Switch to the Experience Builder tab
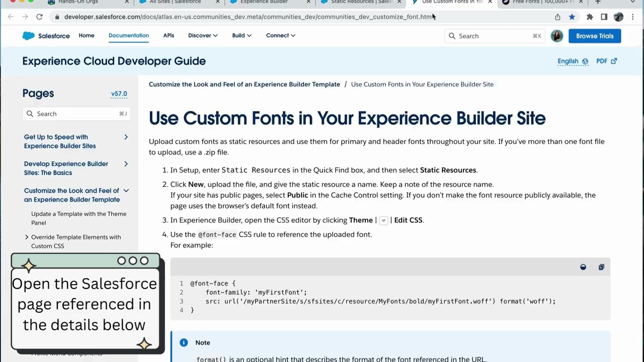The image size is (644, 362). [264, 2]
